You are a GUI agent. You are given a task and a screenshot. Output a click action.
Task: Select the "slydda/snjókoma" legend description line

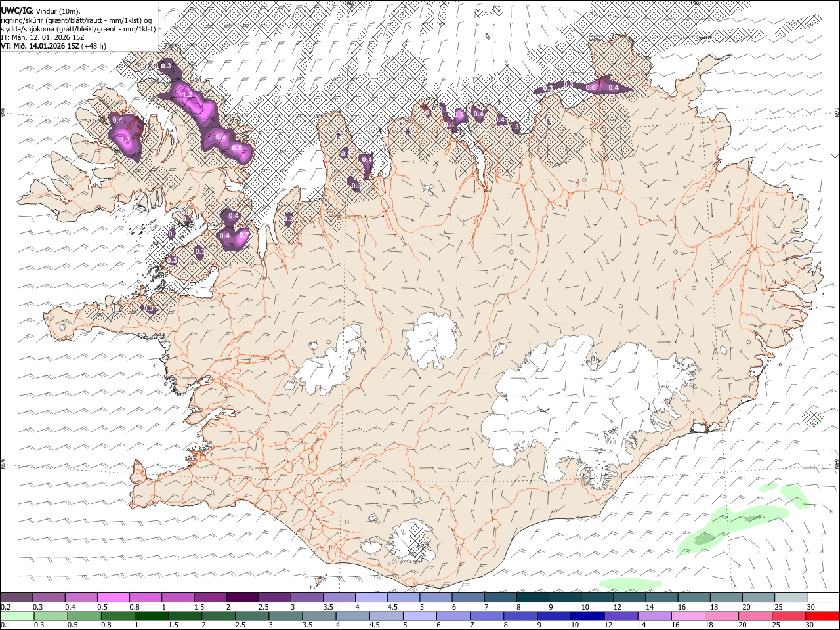[x=79, y=29]
